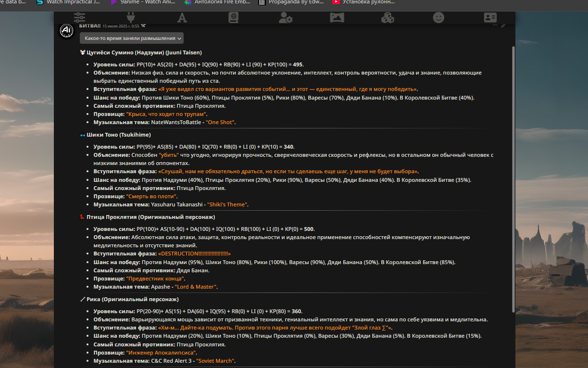Open character management ID card icon

pyautogui.click(x=490, y=18)
